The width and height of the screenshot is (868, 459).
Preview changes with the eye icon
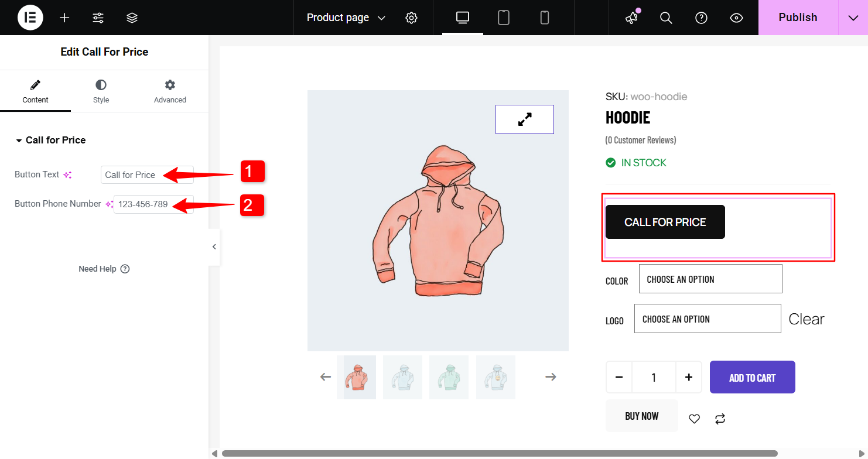pos(737,18)
